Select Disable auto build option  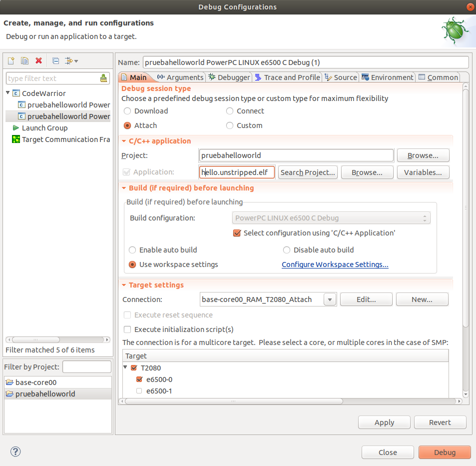pos(287,250)
